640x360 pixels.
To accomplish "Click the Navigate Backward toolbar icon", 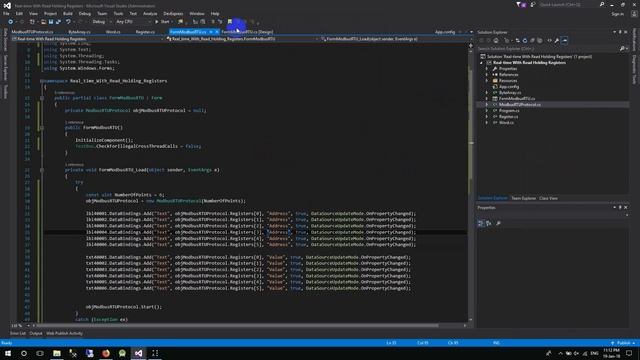I will click(11, 22).
